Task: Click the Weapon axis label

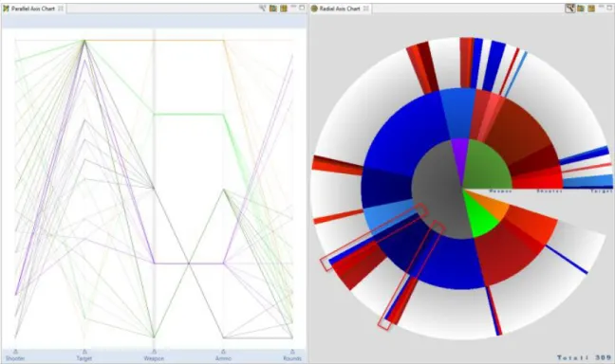Action: point(154,358)
